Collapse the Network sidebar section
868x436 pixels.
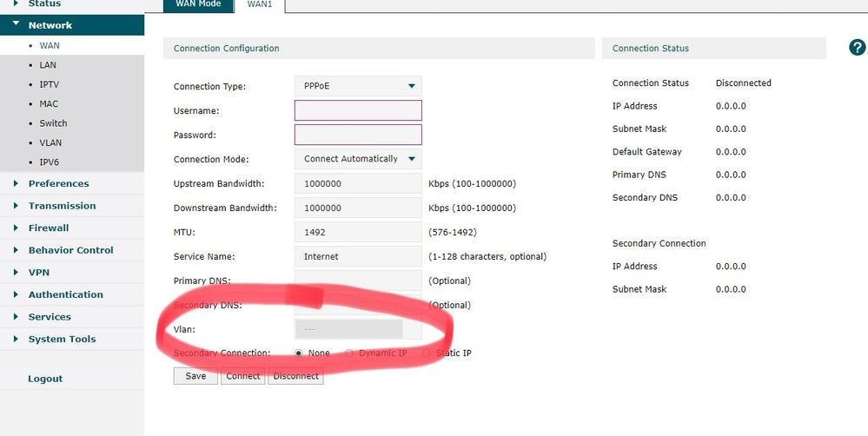pos(50,25)
